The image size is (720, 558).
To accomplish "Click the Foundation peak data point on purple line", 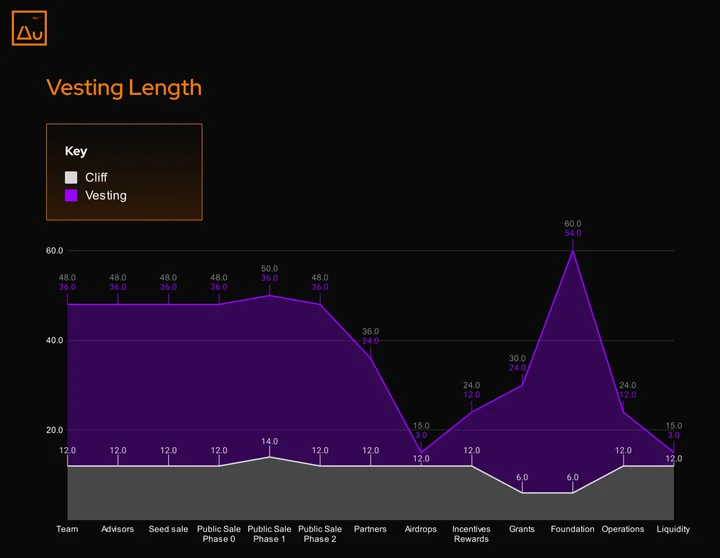I will click(x=573, y=251).
